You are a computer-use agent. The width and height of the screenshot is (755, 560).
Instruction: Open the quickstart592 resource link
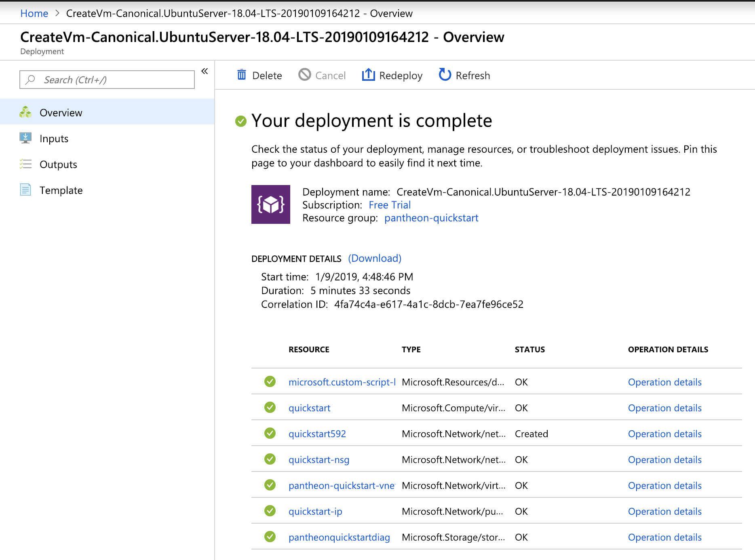[317, 434]
